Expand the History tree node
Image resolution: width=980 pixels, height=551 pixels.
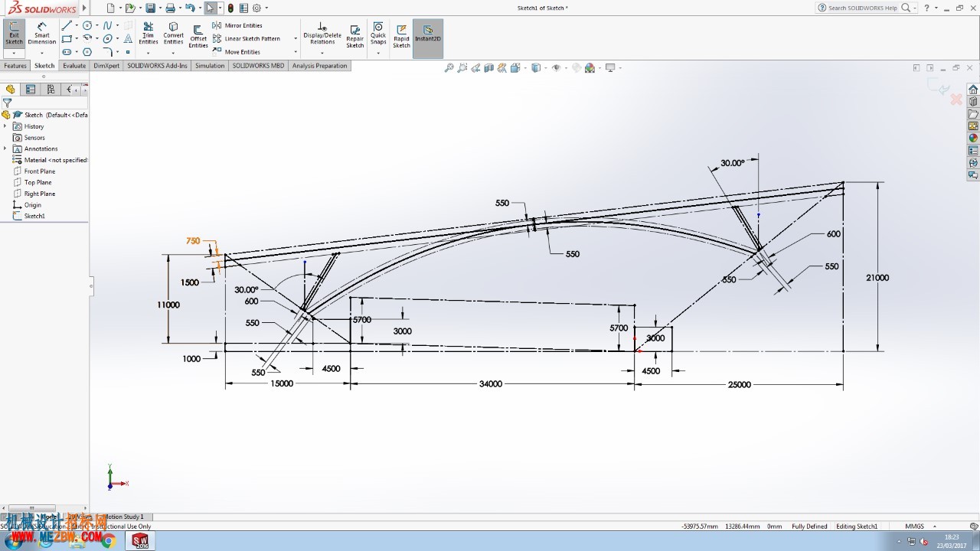coord(5,126)
